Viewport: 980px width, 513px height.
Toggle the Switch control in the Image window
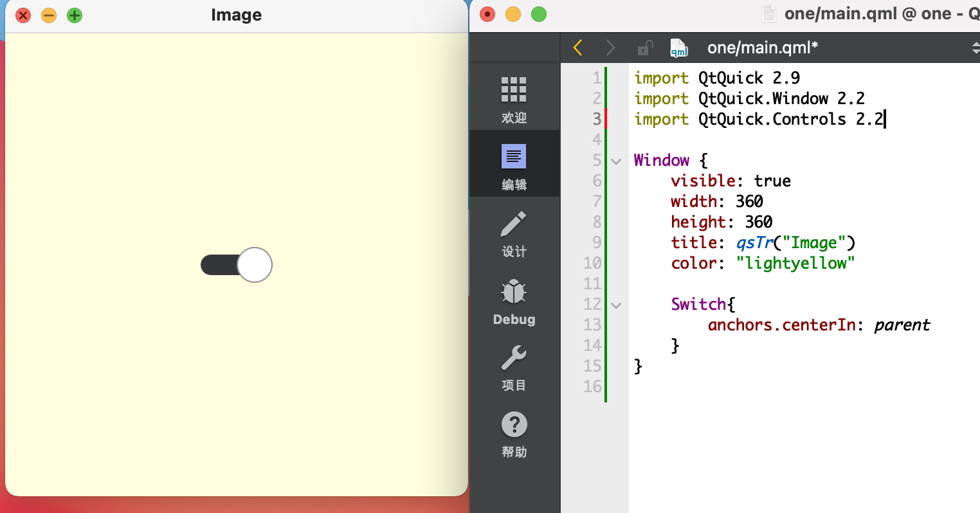tap(236, 264)
